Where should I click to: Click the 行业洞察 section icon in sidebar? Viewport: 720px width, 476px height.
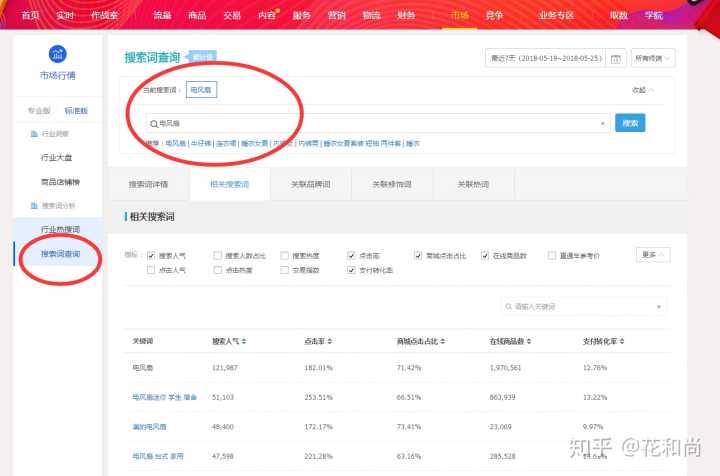point(33,133)
